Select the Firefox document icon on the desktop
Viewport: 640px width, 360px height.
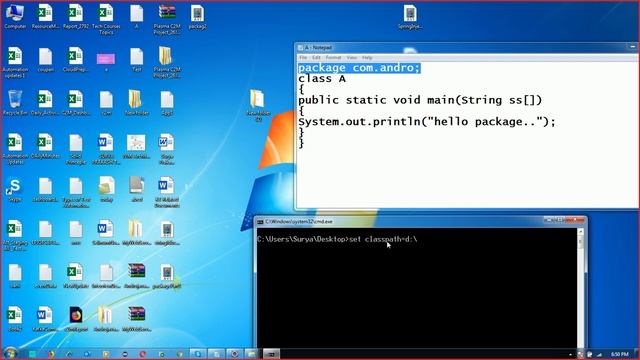point(76,319)
